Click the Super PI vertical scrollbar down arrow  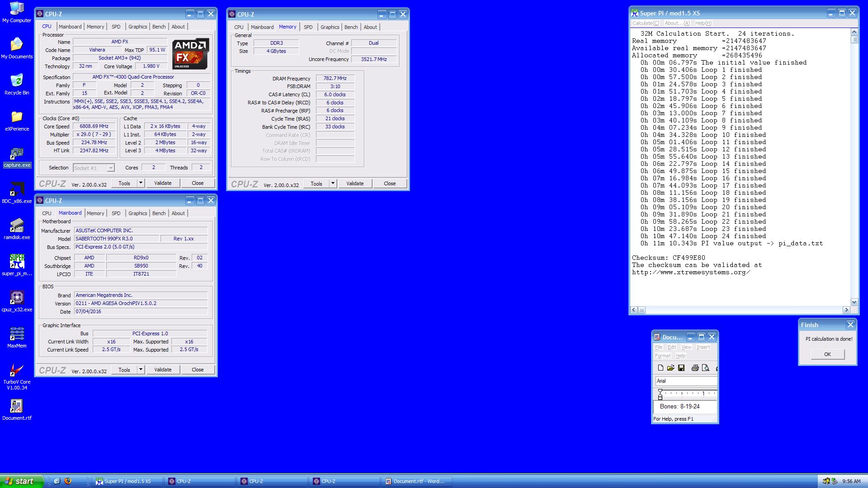(854, 302)
